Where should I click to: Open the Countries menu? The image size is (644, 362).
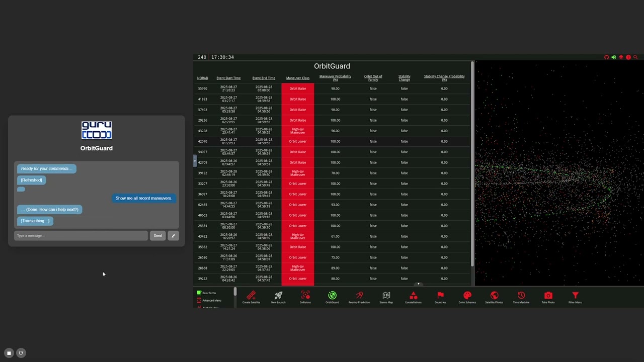coord(440,297)
